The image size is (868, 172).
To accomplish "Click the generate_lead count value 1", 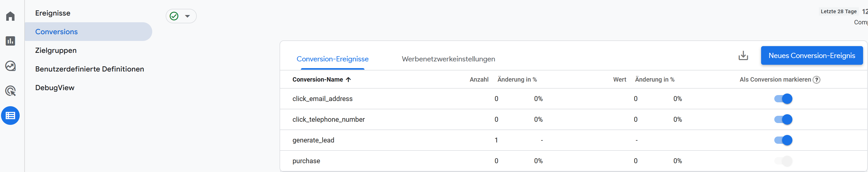I will [496, 140].
